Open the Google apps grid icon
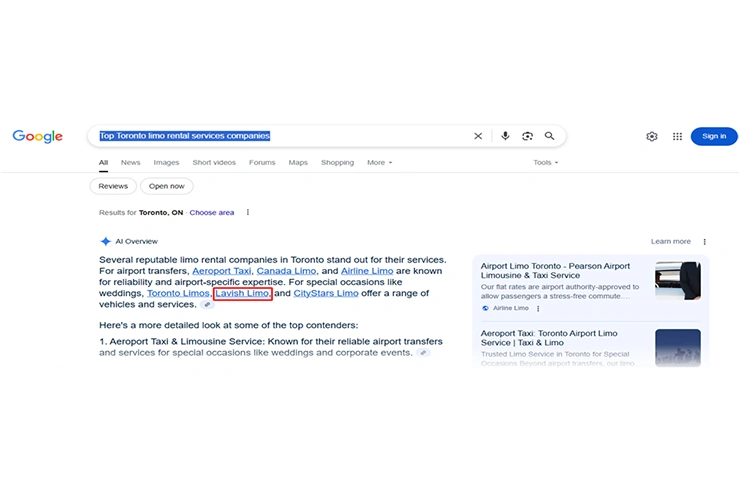This screenshot has width=742, height=485. pyautogui.click(x=677, y=136)
